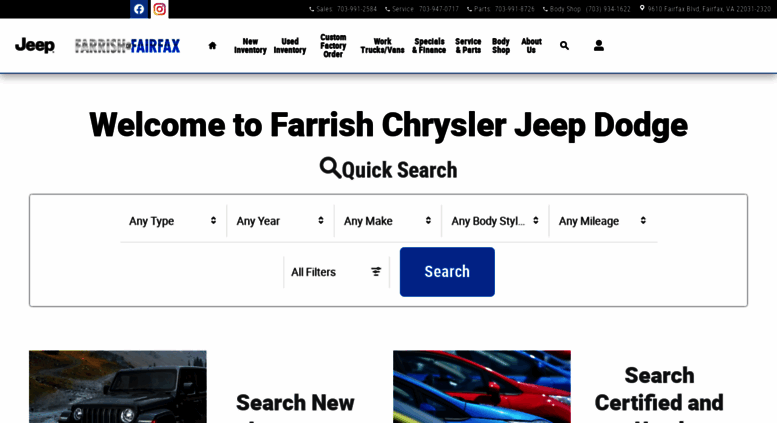Image resolution: width=777 pixels, height=423 pixels.
Task: Expand the Any Body Style dropdown
Action: [495, 221]
